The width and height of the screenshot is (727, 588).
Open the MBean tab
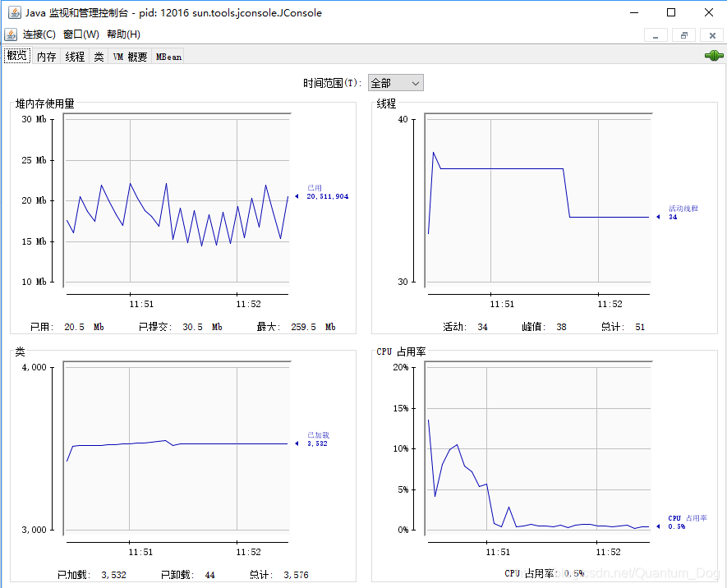[168, 57]
